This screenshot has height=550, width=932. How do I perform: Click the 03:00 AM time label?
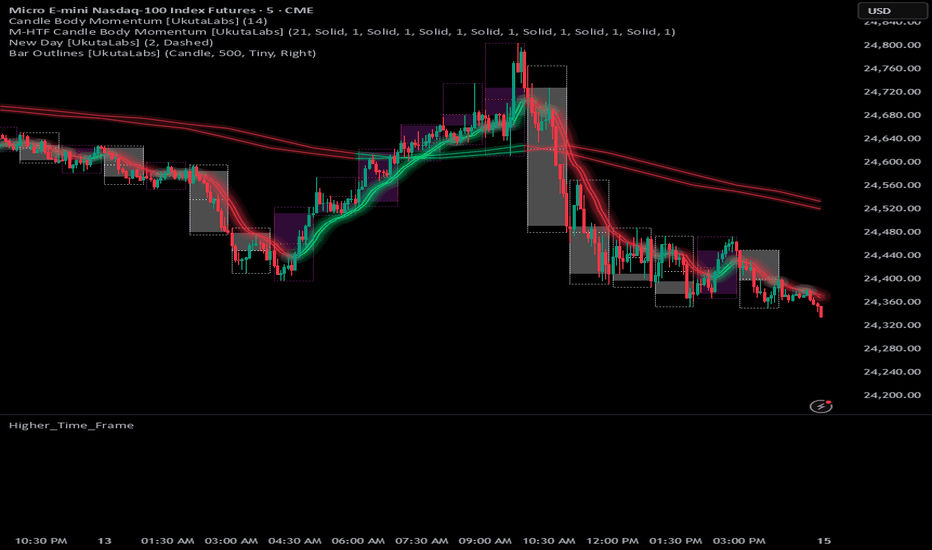pyautogui.click(x=231, y=540)
